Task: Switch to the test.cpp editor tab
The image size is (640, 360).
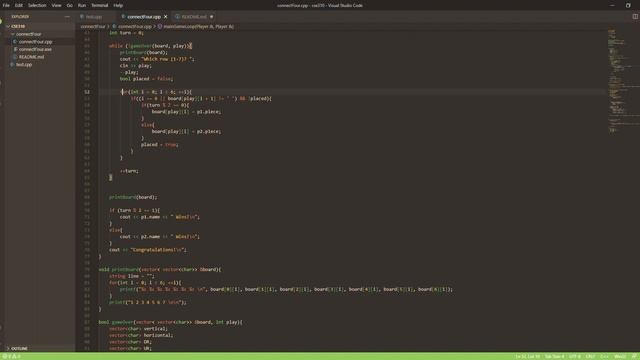Action: tap(94, 17)
